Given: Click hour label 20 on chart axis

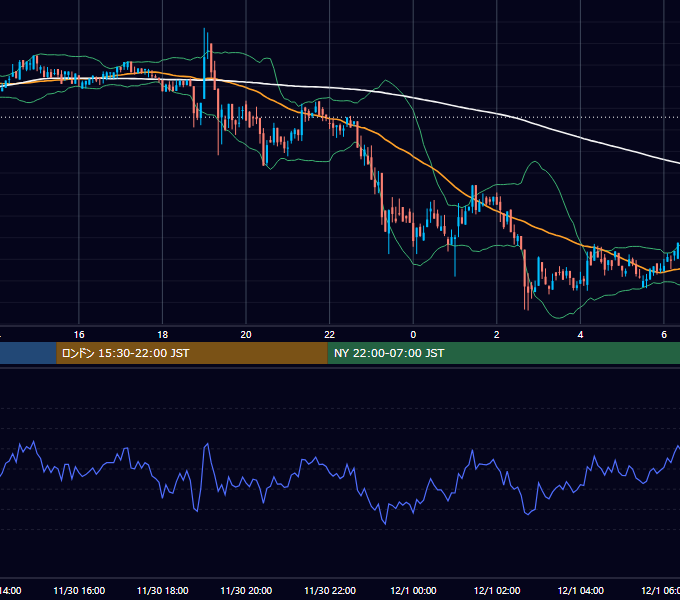Looking at the screenshot, I should click(246, 335).
